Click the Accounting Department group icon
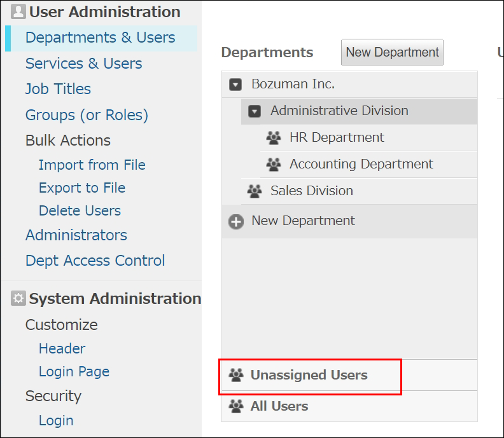The width and height of the screenshot is (504, 438). tap(274, 165)
